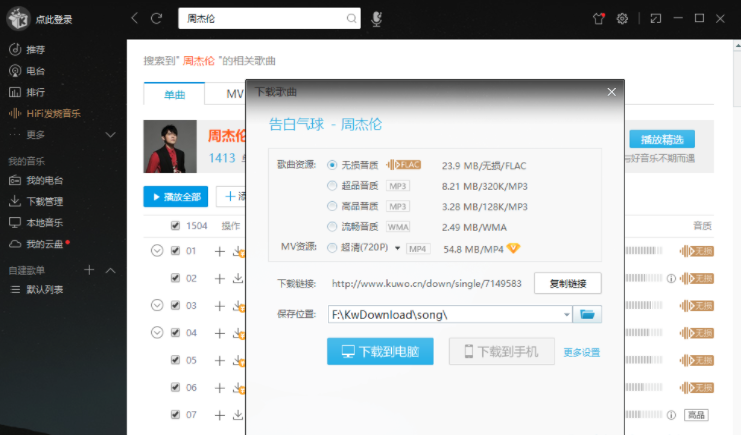Click plus icon to add song 04
Image resolution: width=741 pixels, height=435 pixels.
[x=220, y=333]
